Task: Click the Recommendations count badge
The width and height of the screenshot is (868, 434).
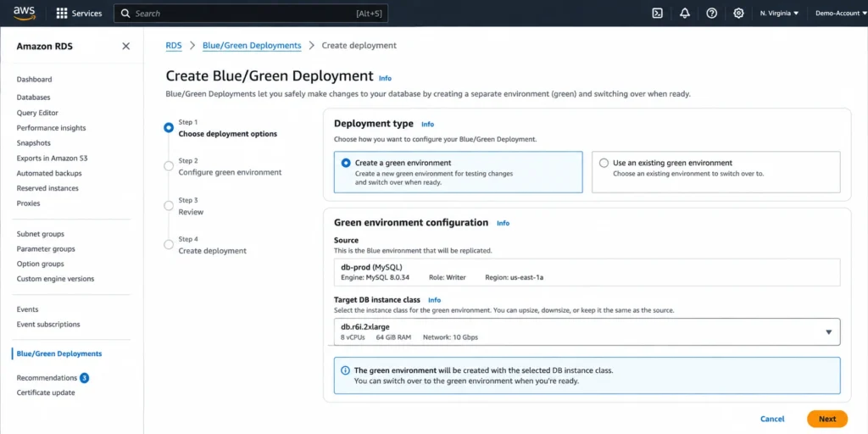Action: tap(84, 378)
